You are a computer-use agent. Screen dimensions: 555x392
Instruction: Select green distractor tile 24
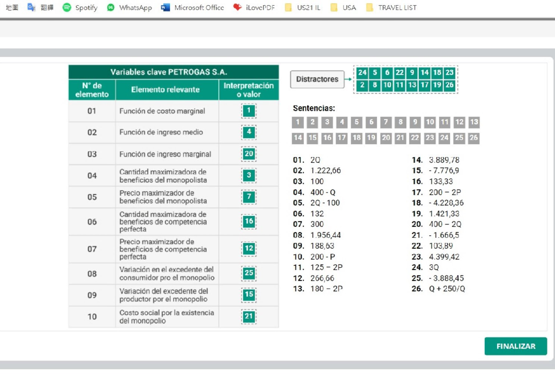(362, 73)
